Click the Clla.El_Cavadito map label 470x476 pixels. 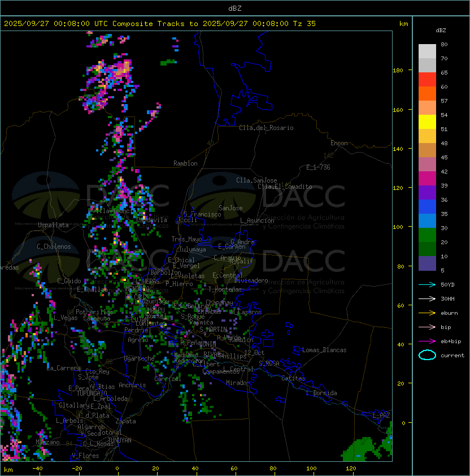285,187
